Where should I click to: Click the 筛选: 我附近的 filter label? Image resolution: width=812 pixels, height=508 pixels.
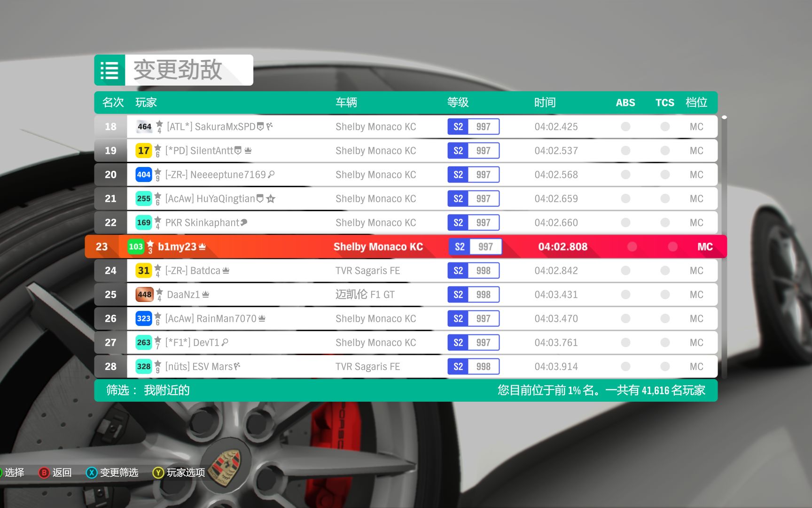pos(148,390)
